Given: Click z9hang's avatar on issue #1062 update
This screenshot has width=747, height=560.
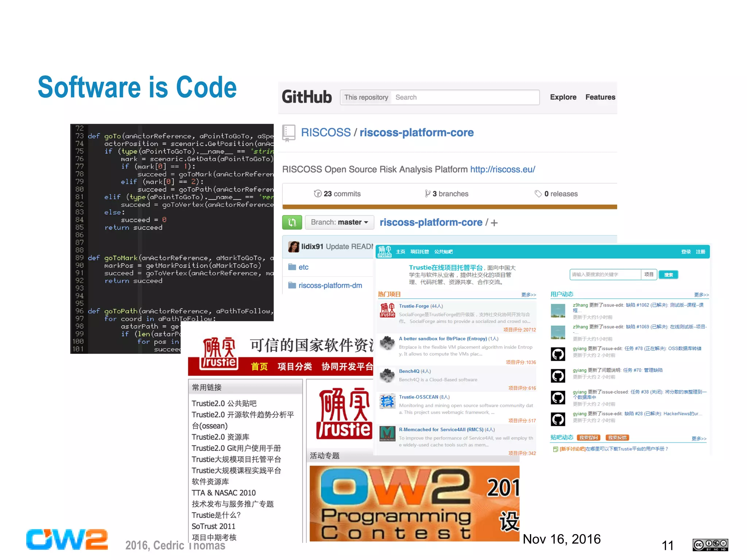Looking at the screenshot, I should (558, 311).
